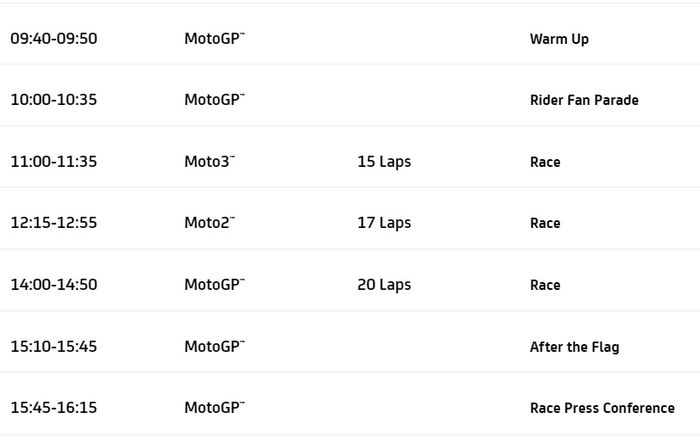Screen dimensions: 700x437
Task: Click the 15:45-16:15 time slot
Action: 54,408
